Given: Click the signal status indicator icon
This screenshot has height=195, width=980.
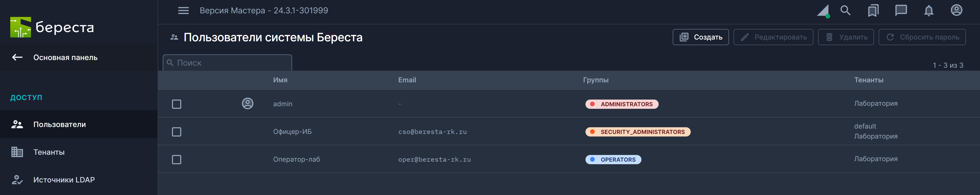Looking at the screenshot, I should [823, 11].
